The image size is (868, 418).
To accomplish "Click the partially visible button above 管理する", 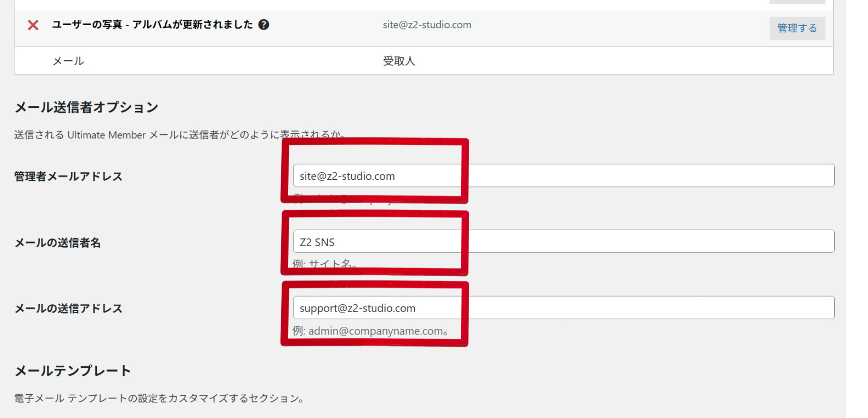I will click(797, 2).
